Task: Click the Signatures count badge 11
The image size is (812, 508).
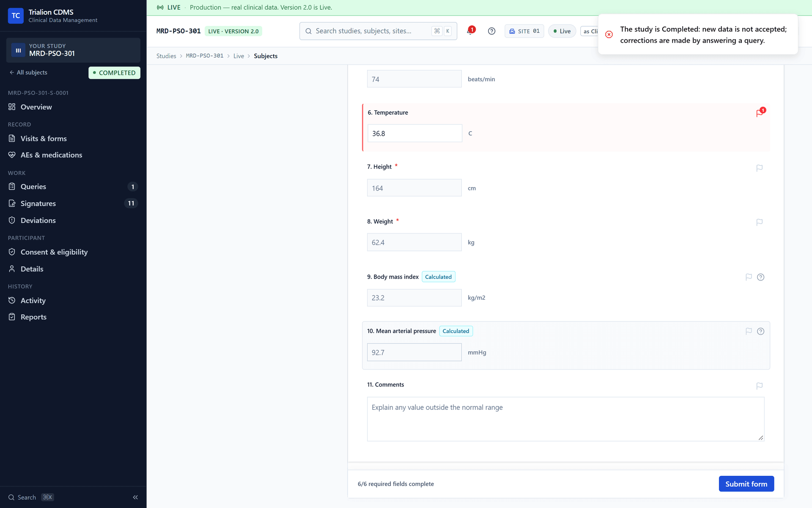Action: 131,203
